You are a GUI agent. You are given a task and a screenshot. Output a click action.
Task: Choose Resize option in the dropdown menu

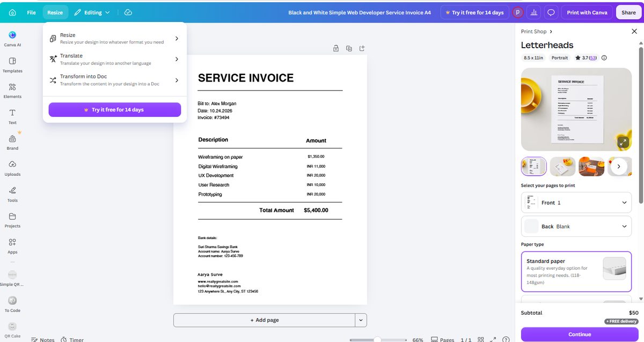[x=114, y=39]
